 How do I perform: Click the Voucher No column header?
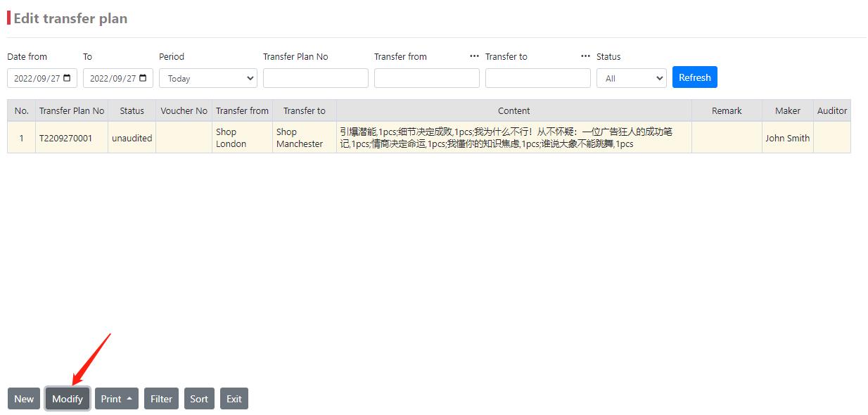[184, 110]
